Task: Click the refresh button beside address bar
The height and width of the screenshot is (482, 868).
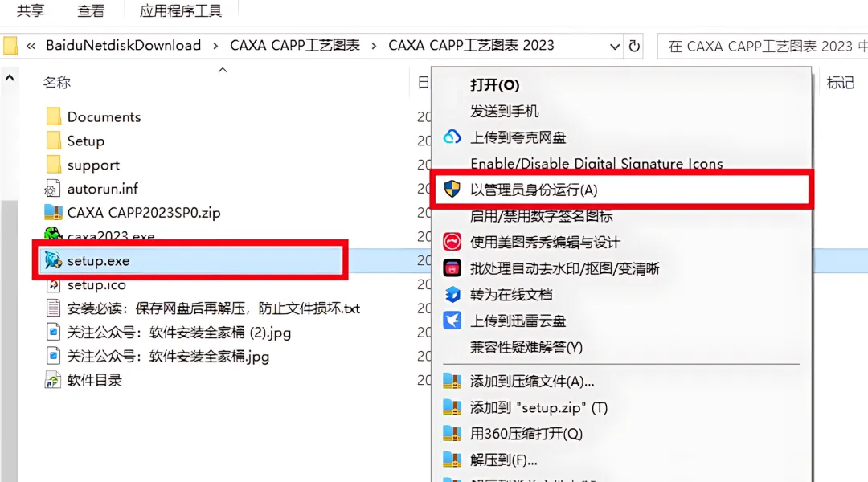Action: click(x=634, y=45)
